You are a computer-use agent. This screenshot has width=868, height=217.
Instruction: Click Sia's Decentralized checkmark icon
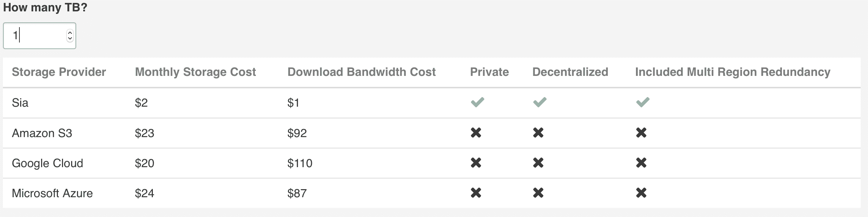point(540,102)
